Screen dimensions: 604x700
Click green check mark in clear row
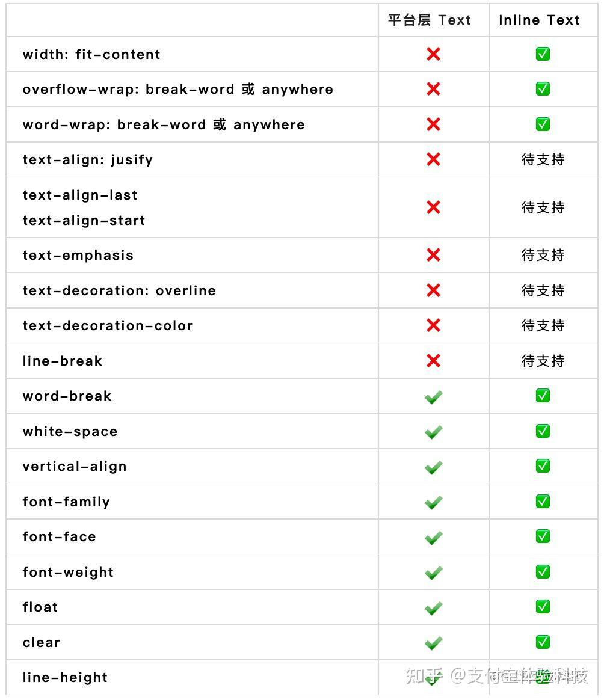pyautogui.click(x=433, y=643)
